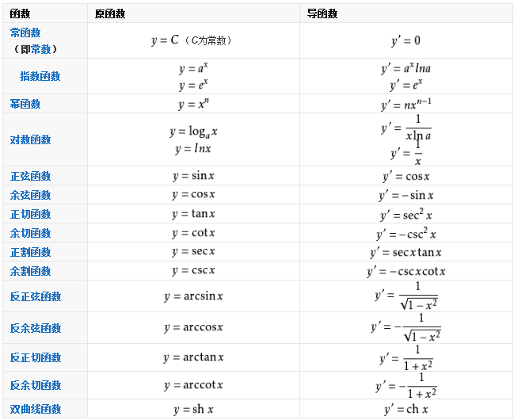Click the 正弦函数 link
Viewport: 514px width, 420px height.
pos(30,176)
